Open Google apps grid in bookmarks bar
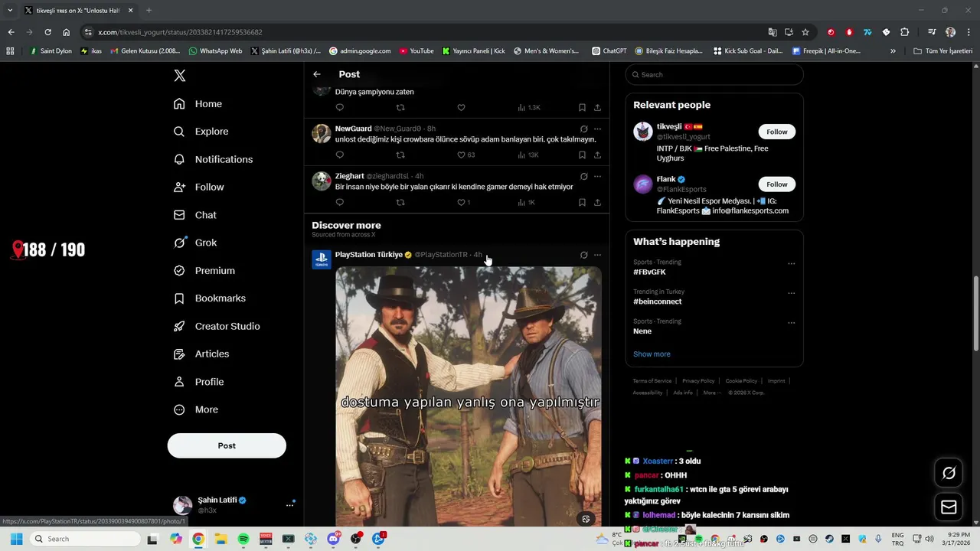The height and width of the screenshot is (551, 980). 10,51
